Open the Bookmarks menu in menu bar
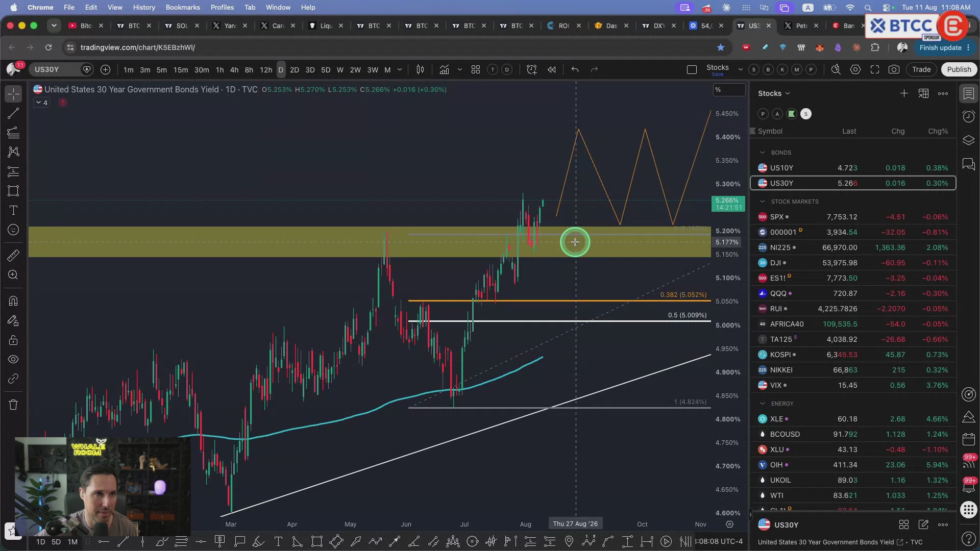This screenshot has height=551, width=980. (183, 7)
